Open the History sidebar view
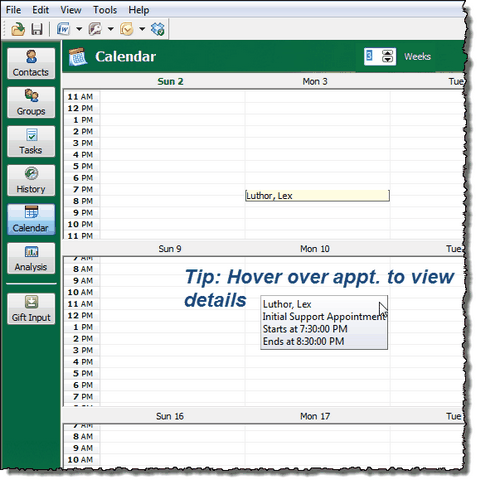 pos(31,180)
